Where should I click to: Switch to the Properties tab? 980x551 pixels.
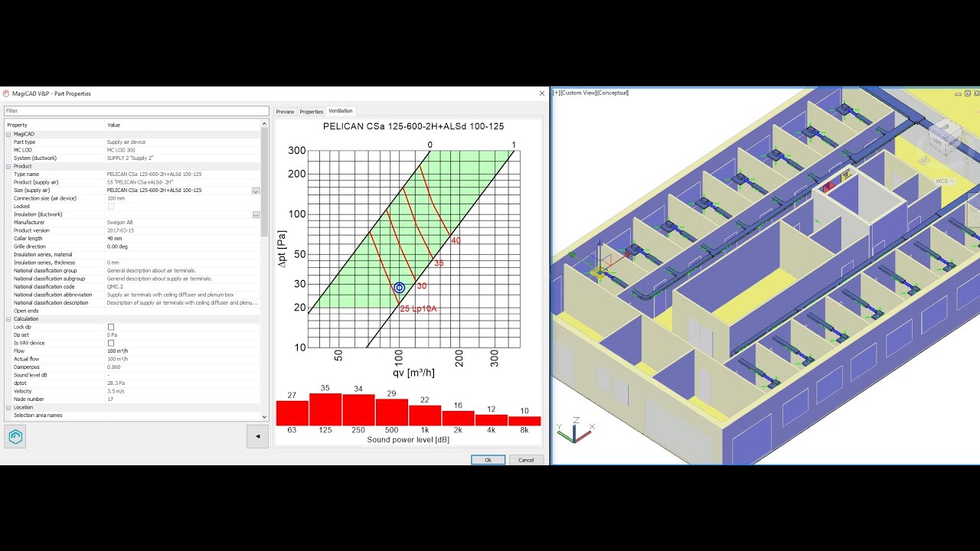coord(311,112)
